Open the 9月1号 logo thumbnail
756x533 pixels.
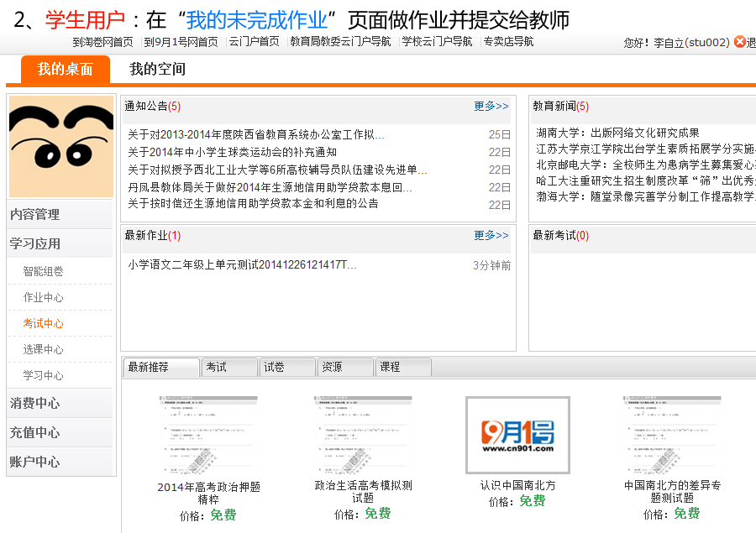(x=517, y=435)
